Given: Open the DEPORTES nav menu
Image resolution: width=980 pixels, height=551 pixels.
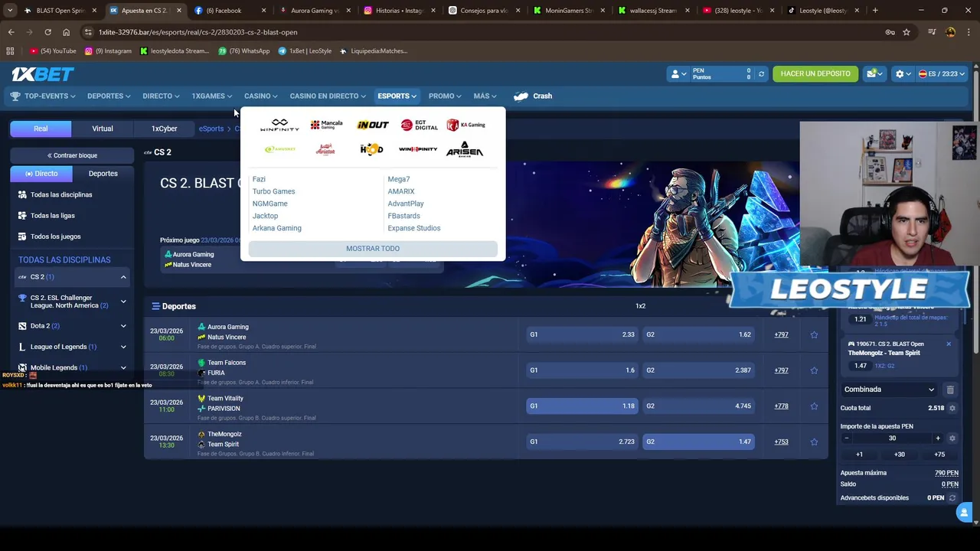Looking at the screenshot, I should [x=109, y=96].
